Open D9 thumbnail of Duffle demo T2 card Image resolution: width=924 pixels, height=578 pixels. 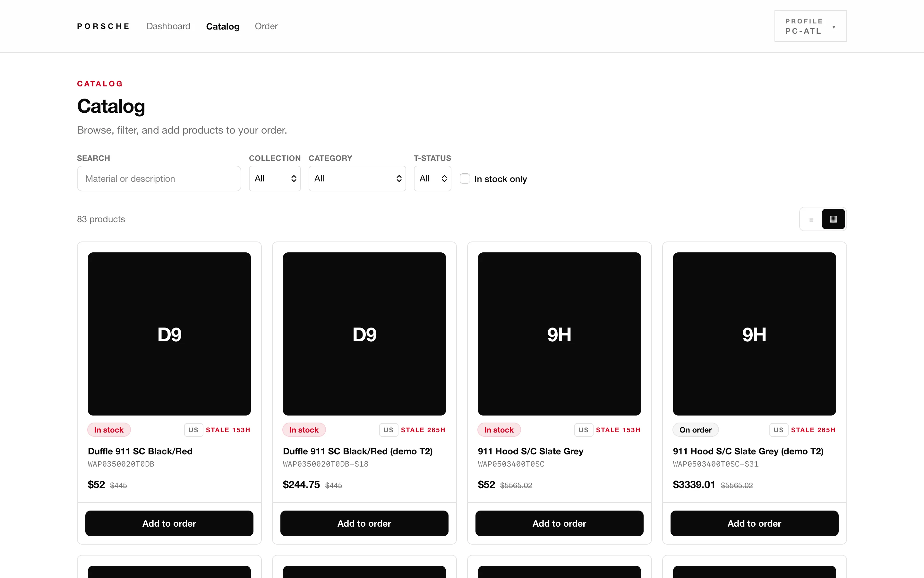coord(364,334)
